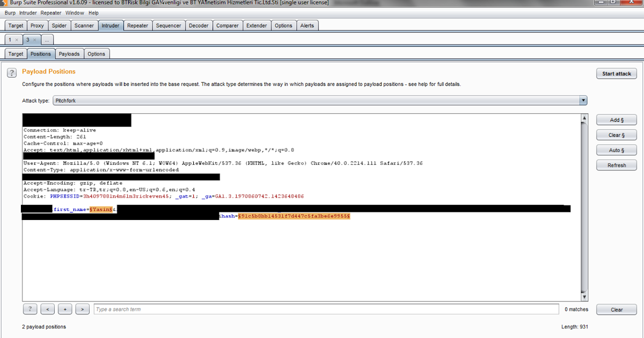This screenshot has width=644, height=338.
Task: Click the Clear § button
Action: click(x=616, y=135)
